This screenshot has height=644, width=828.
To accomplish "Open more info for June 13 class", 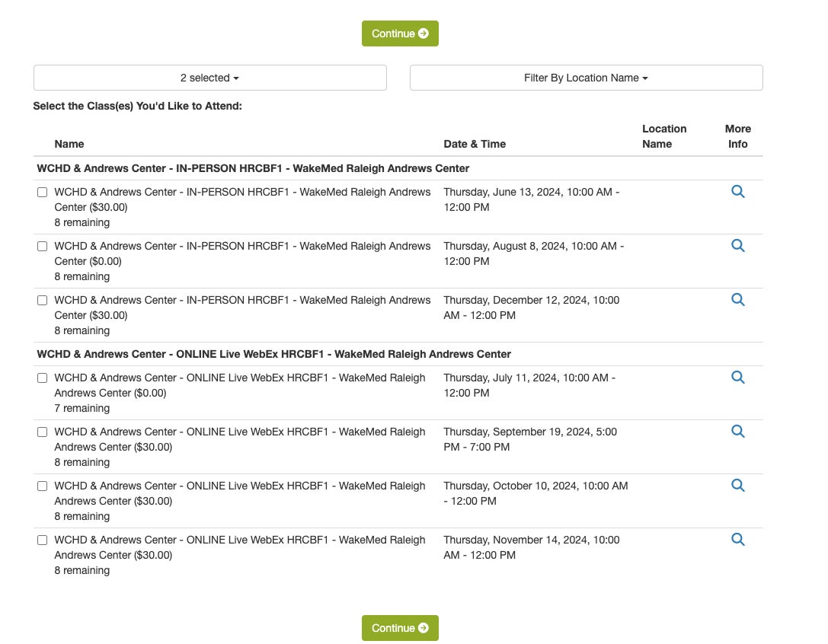I will pyautogui.click(x=737, y=192).
